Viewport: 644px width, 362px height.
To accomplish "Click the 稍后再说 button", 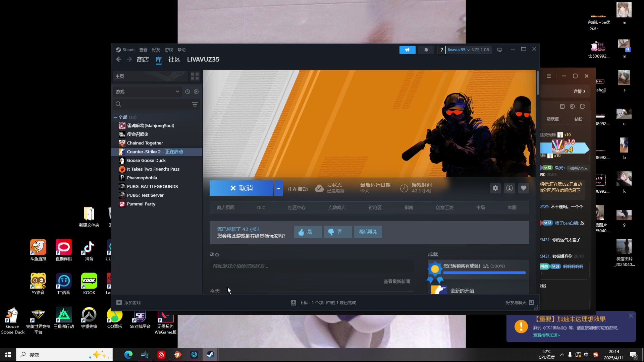I will pyautogui.click(x=368, y=232).
